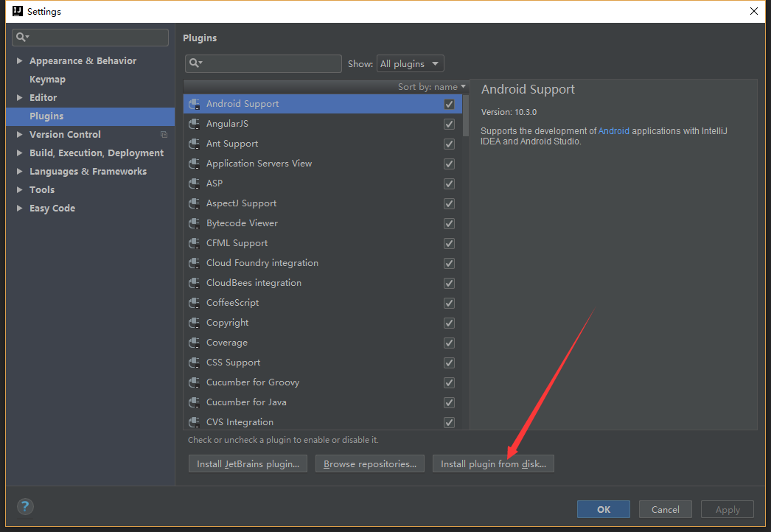Uncheck the AngularJS plugin
Image resolution: width=771 pixels, height=532 pixels.
pos(449,124)
